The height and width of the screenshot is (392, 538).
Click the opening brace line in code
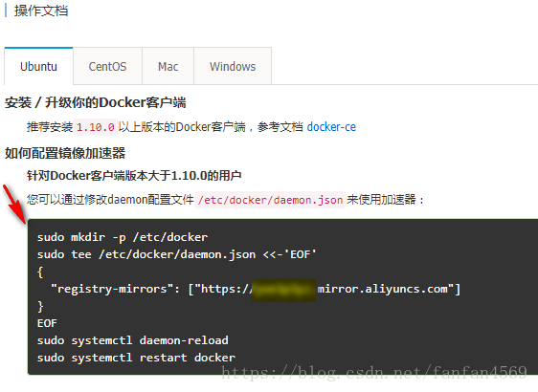(x=40, y=272)
